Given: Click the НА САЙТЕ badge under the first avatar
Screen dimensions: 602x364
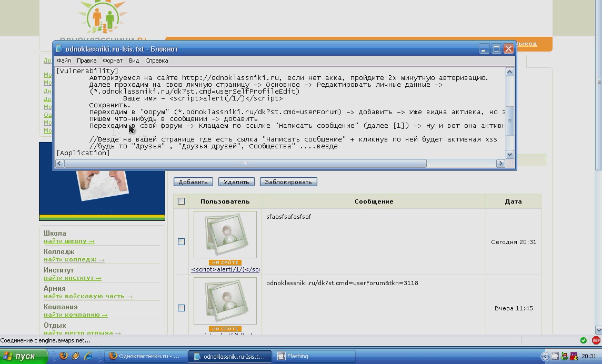Looking at the screenshot, I should [225, 262].
